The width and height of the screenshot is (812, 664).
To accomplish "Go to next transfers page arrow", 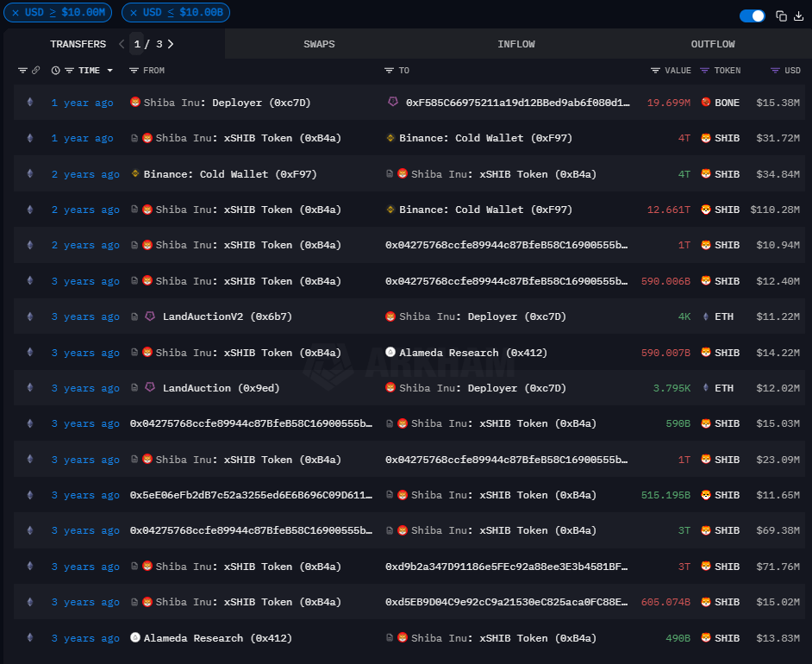I will click(x=171, y=44).
